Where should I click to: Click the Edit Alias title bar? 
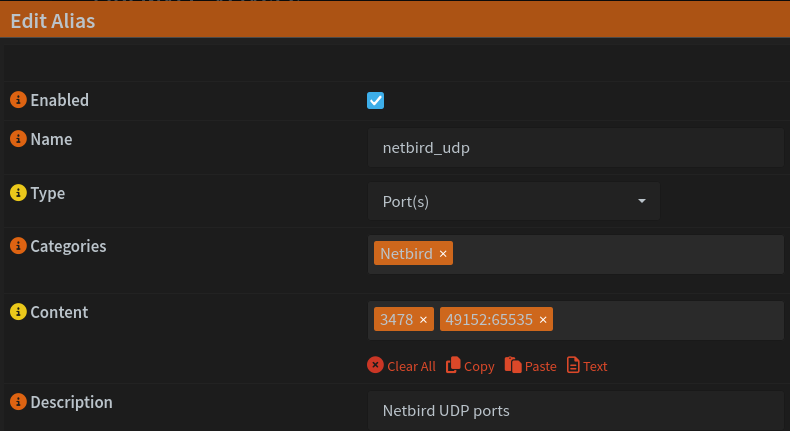[395, 20]
